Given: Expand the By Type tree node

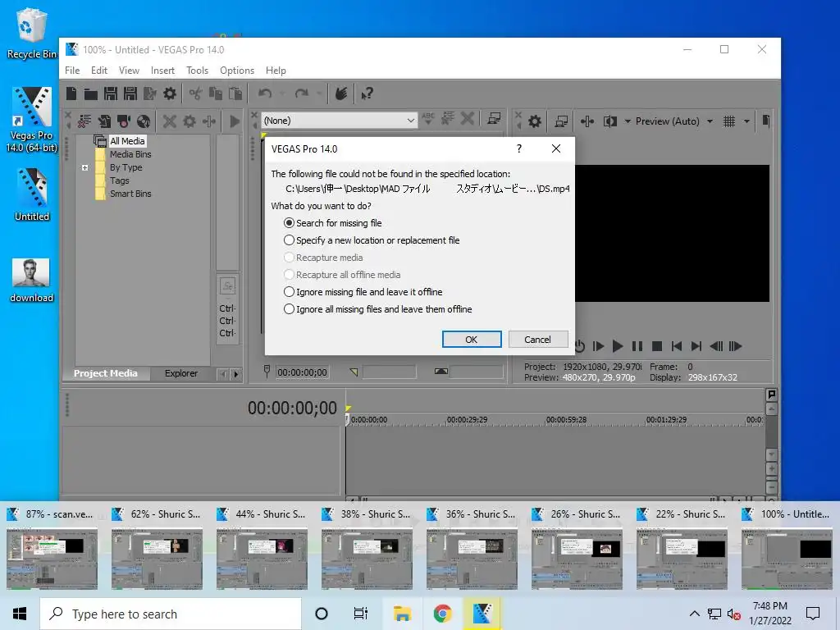Looking at the screenshot, I should click(84, 167).
